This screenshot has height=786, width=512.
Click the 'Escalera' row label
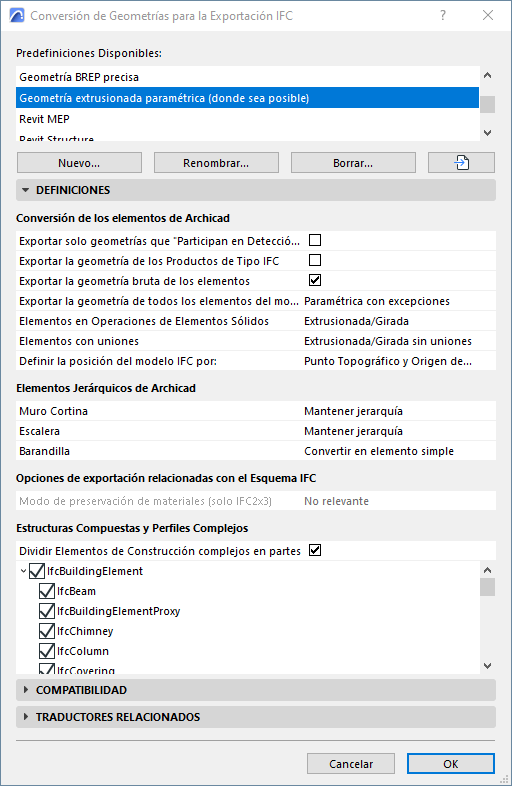[39, 431]
